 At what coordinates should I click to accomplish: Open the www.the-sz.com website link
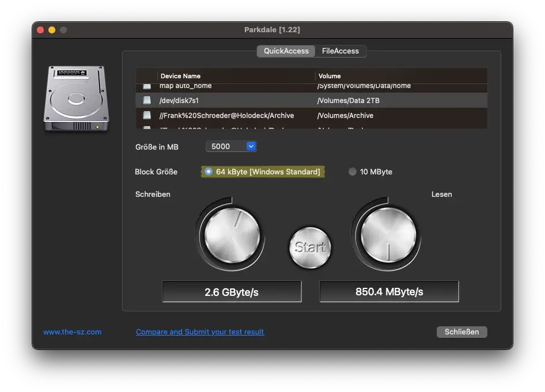[73, 332]
